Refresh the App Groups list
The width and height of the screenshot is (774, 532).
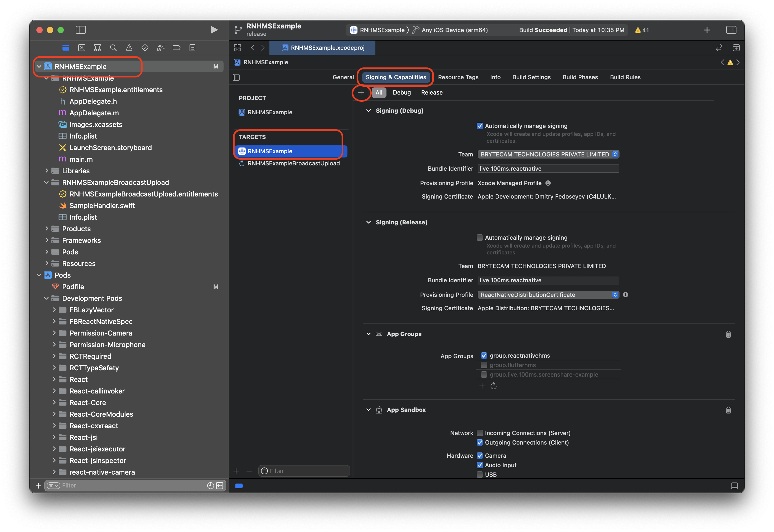(494, 386)
